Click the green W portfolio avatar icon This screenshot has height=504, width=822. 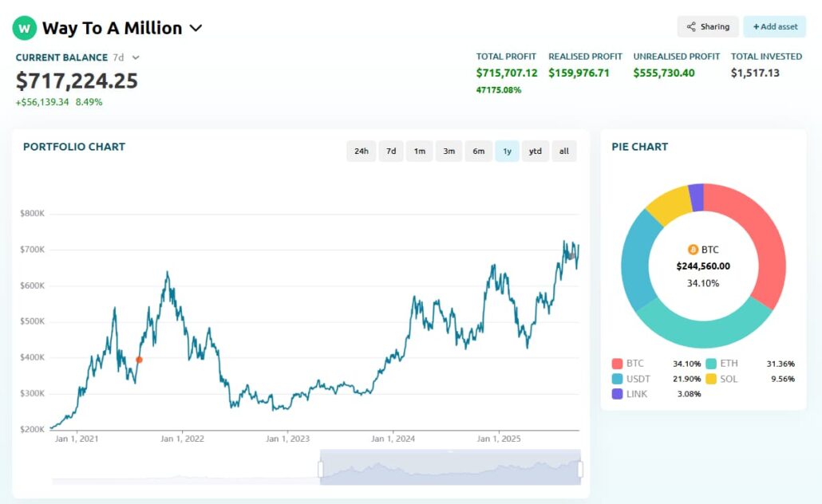click(25, 29)
